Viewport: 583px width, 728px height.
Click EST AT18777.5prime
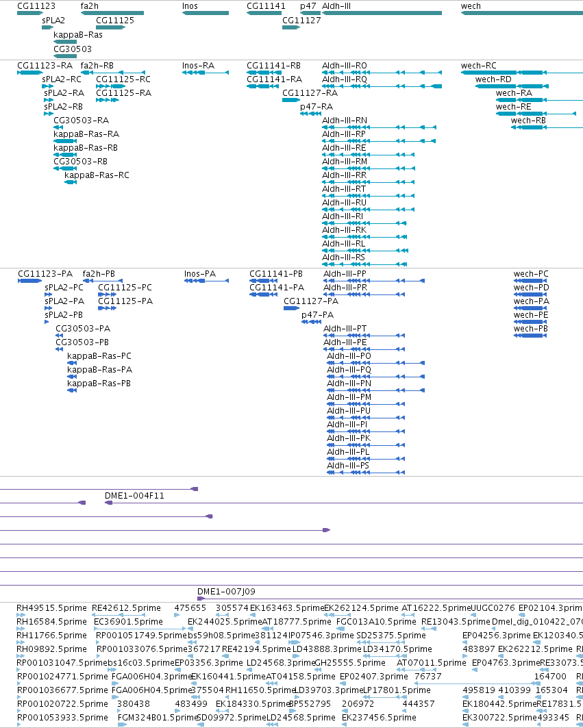(297, 622)
